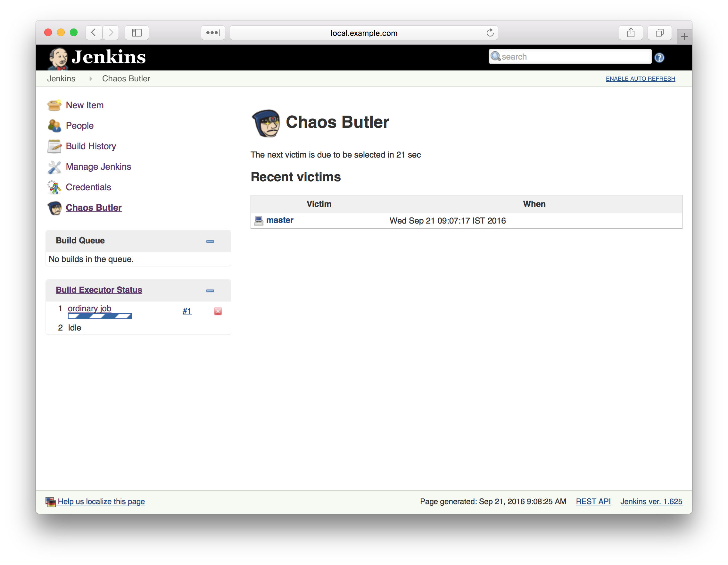
Task: Open the REST API link
Action: [593, 501]
